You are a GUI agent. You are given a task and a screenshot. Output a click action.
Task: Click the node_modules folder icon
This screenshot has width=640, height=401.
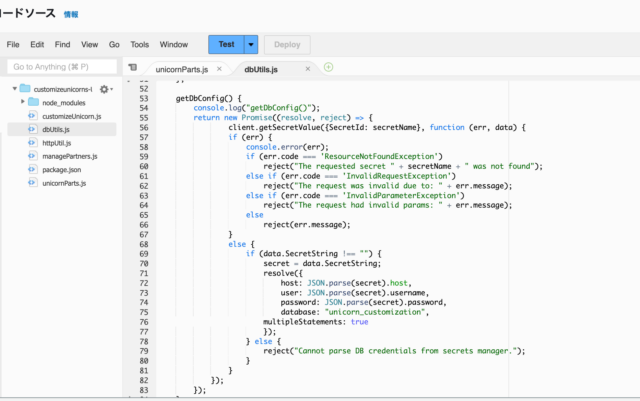pos(35,103)
